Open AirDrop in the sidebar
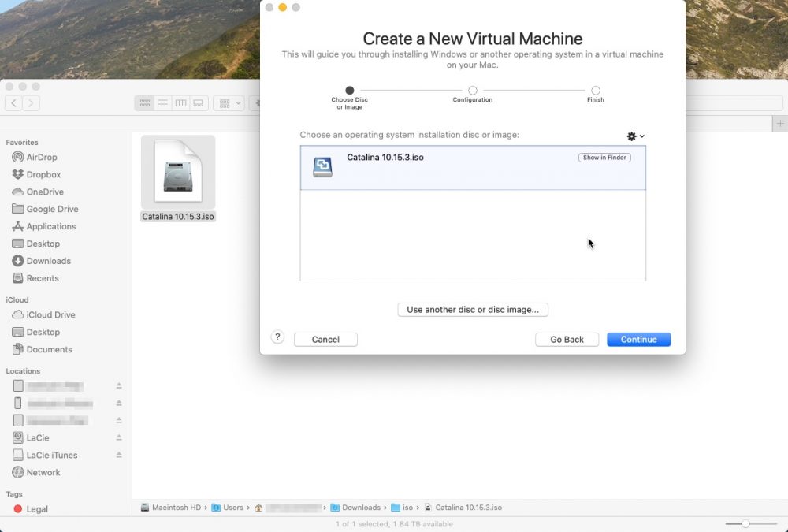This screenshot has height=532, width=788. (41, 157)
